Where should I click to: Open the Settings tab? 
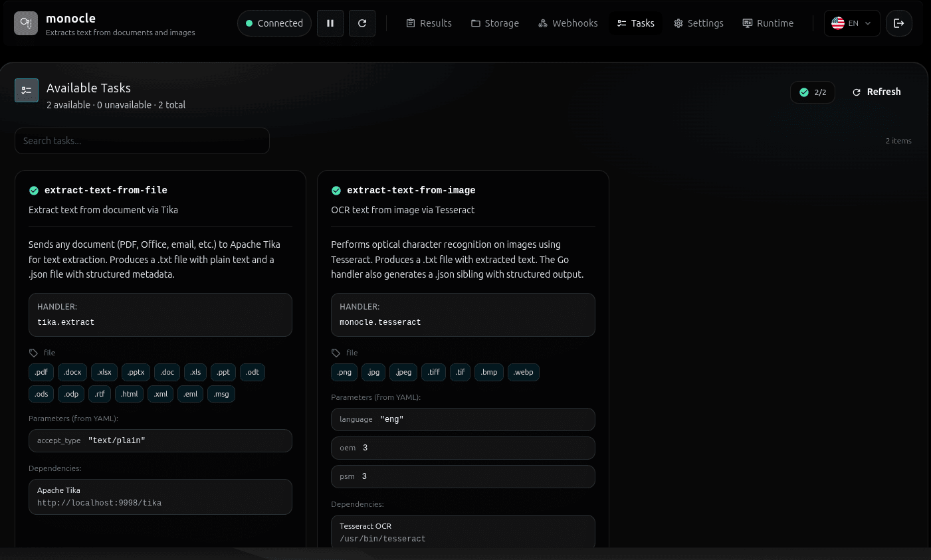click(698, 23)
